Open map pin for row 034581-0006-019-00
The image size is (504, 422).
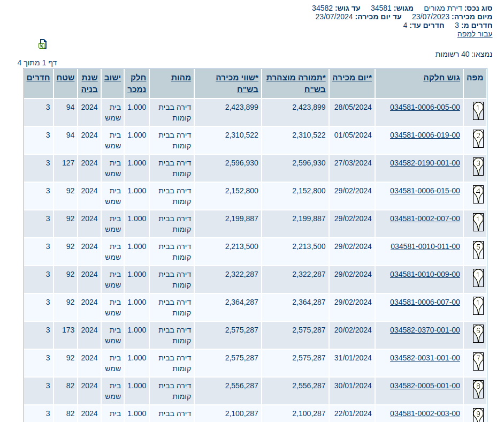click(478, 139)
